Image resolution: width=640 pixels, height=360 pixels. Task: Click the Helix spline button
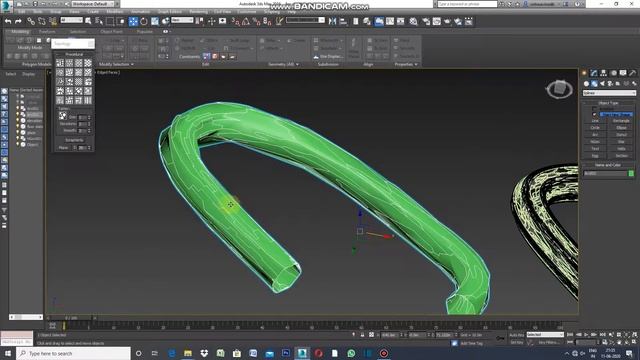pos(621,149)
